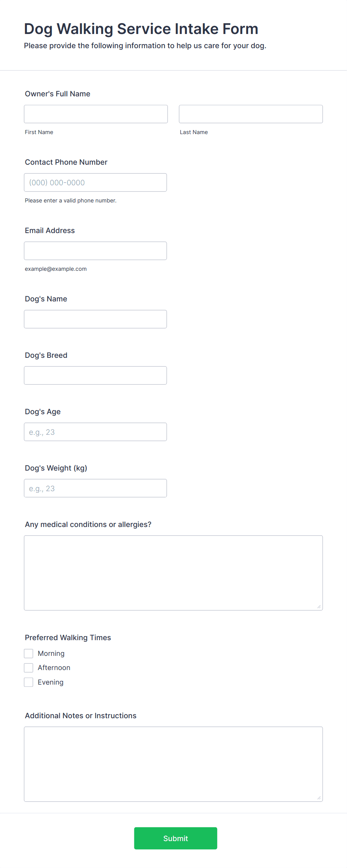Click the First Name input field
The image size is (347, 868).
[96, 114]
